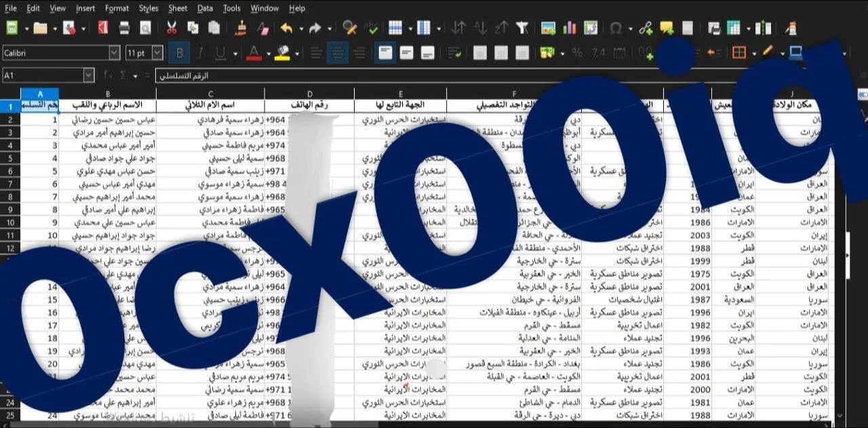Viewport: 868px width, 428px height.
Task: Click the Insert Special Character omega icon
Action: (x=616, y=28)
